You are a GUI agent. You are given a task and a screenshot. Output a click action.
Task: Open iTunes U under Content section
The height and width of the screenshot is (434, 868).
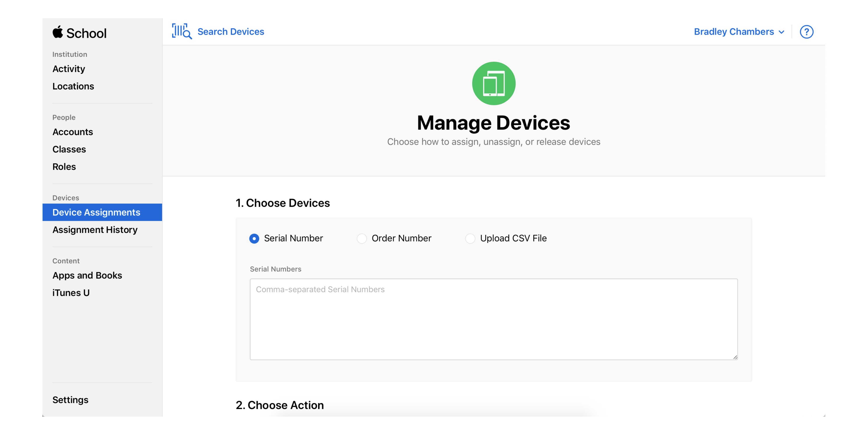[71, 292]
